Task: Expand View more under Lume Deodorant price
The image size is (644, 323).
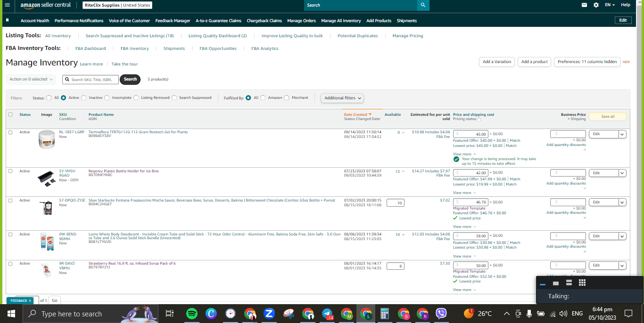Action: tap(464, 256)
